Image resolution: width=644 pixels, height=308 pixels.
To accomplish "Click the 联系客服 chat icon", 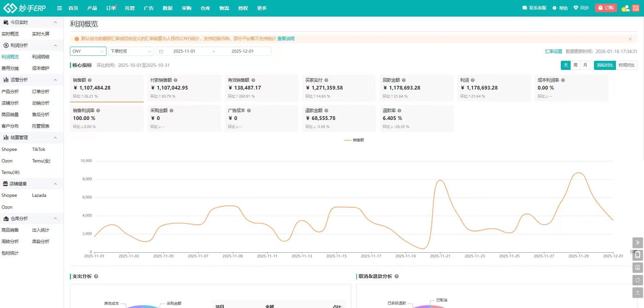I will coord(524,8).
